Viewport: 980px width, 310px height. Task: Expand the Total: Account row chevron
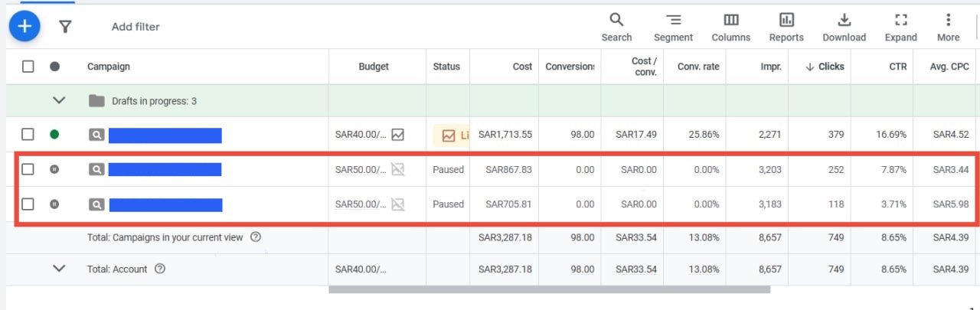coord(59,269)
